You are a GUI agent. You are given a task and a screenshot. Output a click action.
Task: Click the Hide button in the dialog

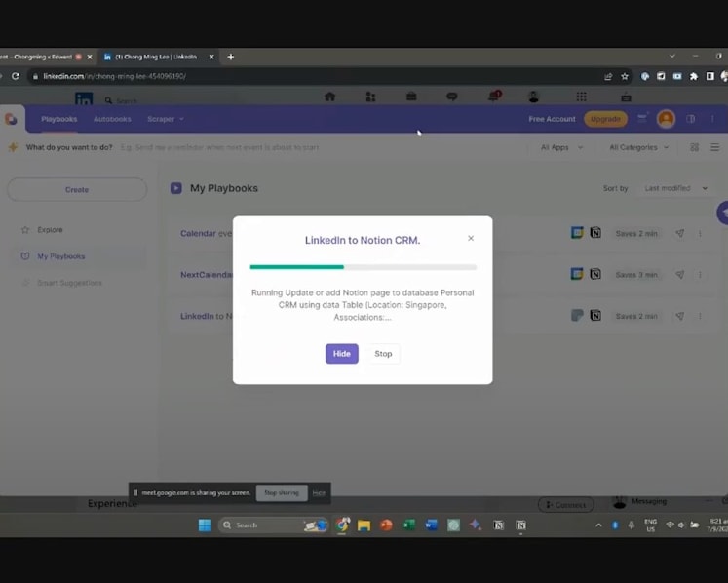(x=342, y=354)
